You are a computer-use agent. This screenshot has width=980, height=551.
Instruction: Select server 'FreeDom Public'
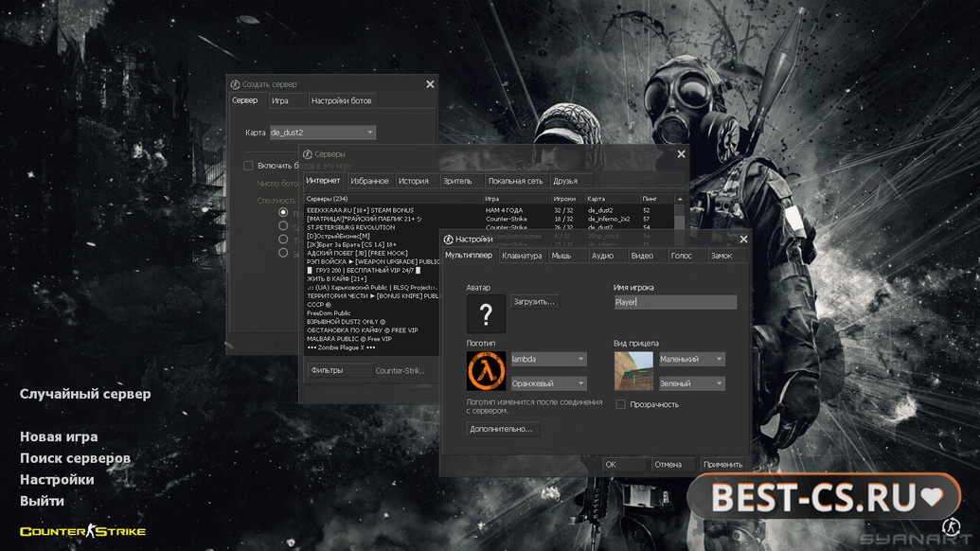pyautogui.click(x=372, y=313)
